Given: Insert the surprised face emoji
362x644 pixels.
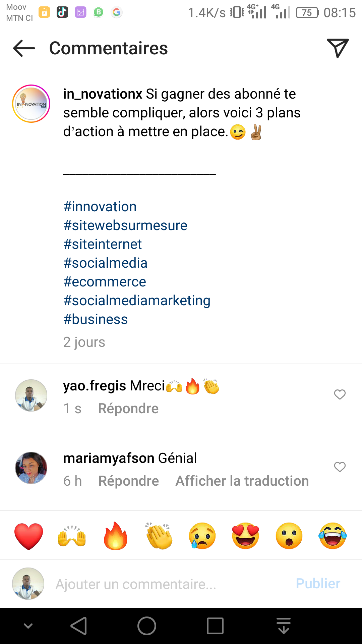Looking at the screenshot, I should 289,536.
